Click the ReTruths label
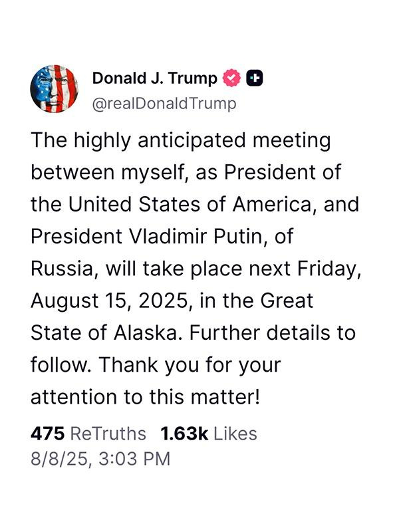 tap(108, 434)
